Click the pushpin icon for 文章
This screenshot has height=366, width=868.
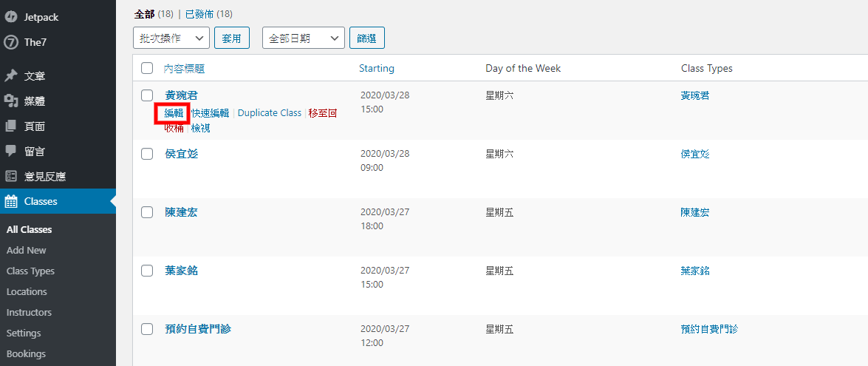click(x=10, y=76)
